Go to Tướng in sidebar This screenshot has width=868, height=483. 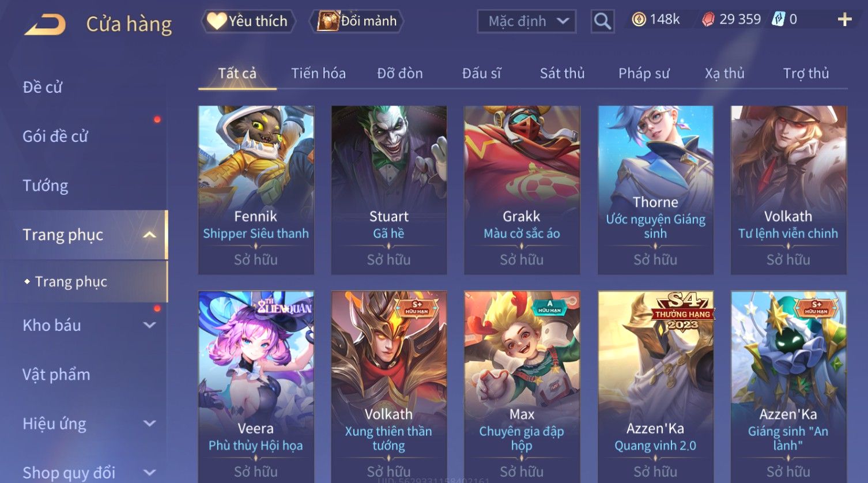pos(46,186)
